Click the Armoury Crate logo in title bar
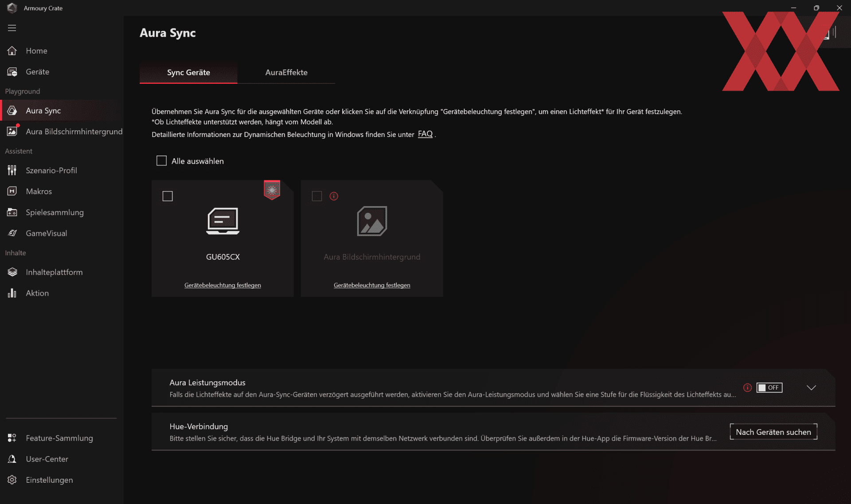 (x=12, y=8)
